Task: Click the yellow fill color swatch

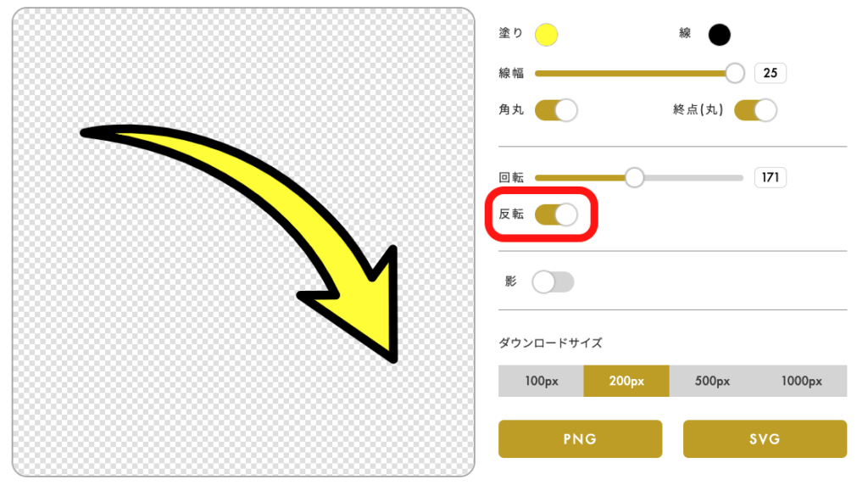Action: (546, 35)
